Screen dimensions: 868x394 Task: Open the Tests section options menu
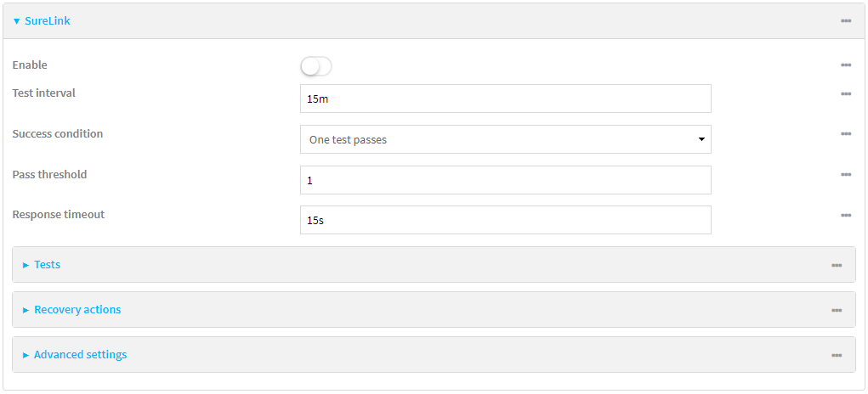[837, 265]
